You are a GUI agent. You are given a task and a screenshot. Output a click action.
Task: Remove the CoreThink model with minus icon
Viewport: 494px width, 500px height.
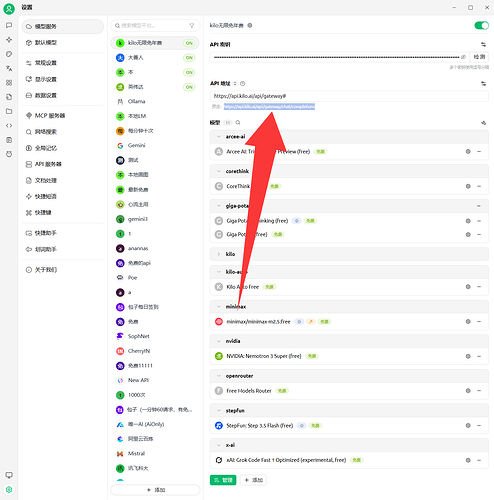[479, 186]
